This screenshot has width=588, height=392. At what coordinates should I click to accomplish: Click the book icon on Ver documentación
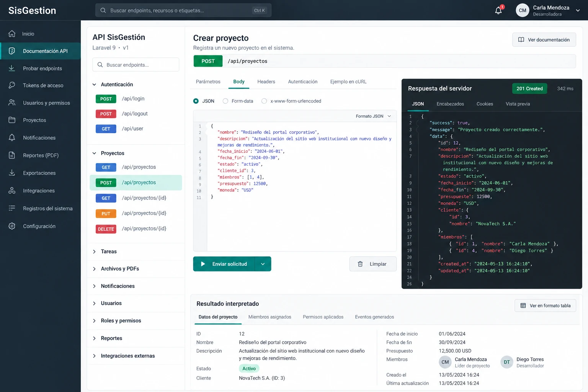(x=521, y=40)
